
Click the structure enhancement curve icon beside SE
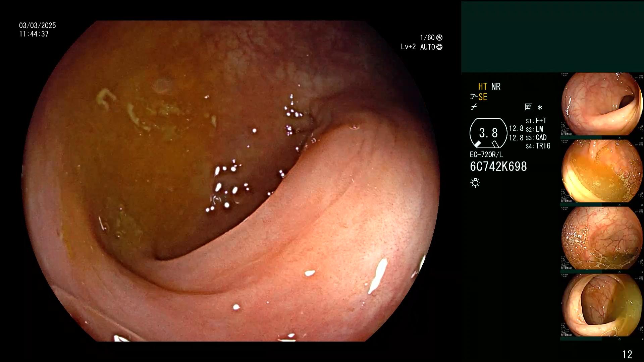coord(473,97)
